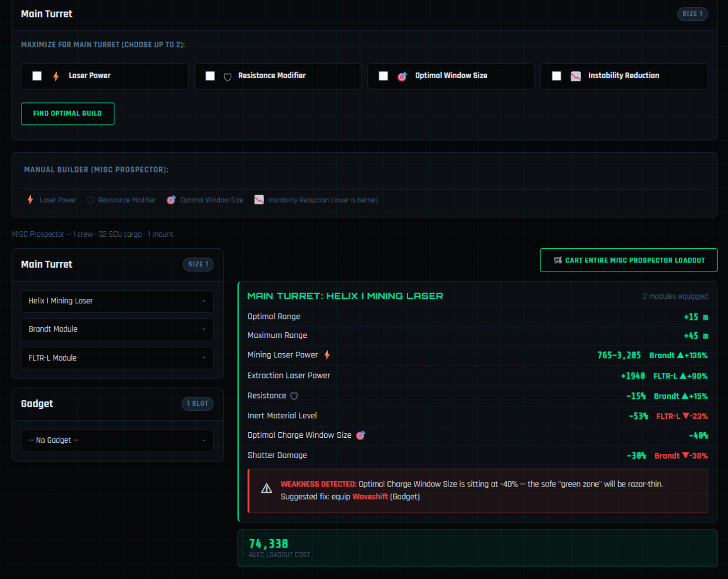Click the Laser Power lightning icon in legend
The width and height of the screenshot is (728, 579).
(30, 200)
